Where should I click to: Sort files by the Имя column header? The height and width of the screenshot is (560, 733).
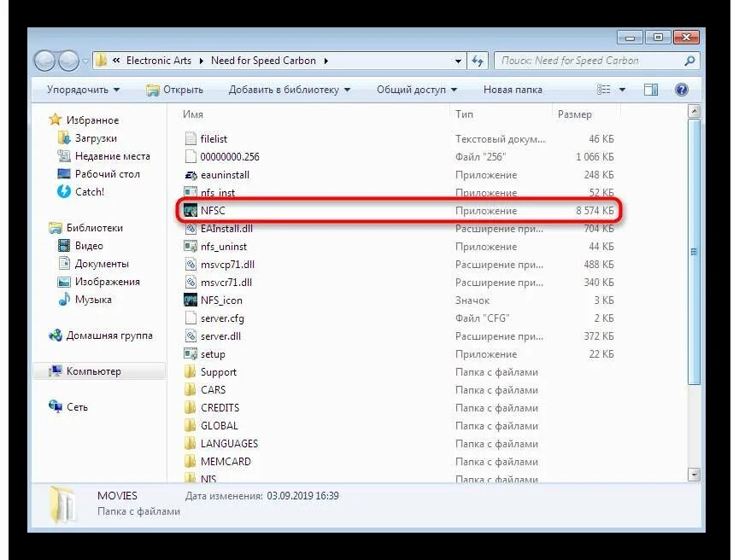tap(192, 114)
